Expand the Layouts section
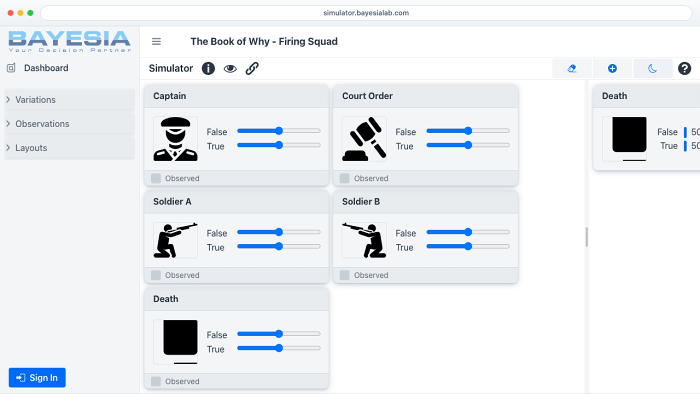The image size is (700, 394). pos(69,148)
